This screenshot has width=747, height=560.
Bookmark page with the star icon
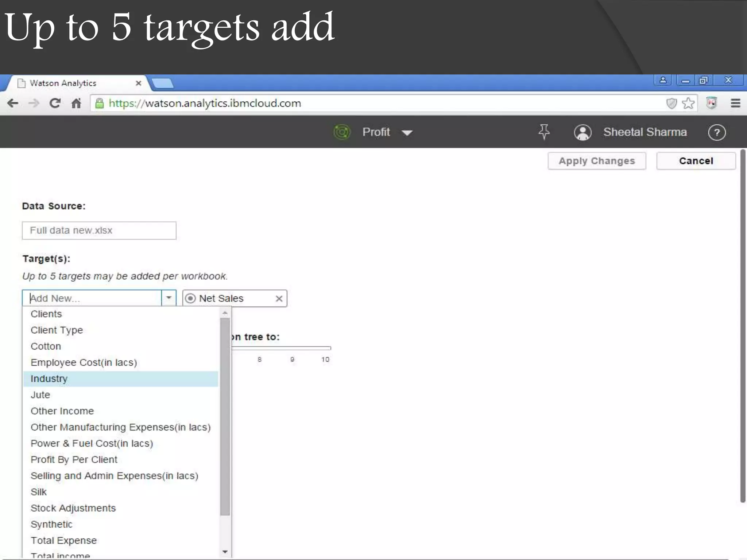click(x=688, y=104)
